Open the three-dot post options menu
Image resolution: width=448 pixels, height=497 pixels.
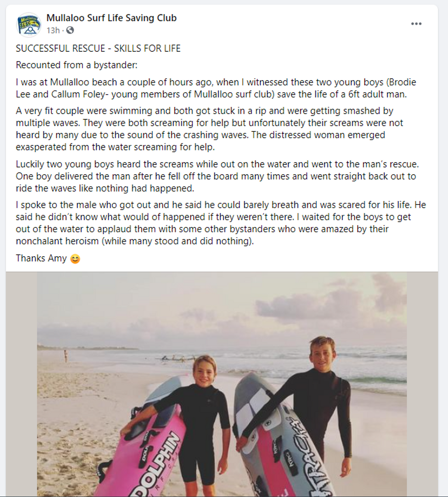(x=416, y=24)
